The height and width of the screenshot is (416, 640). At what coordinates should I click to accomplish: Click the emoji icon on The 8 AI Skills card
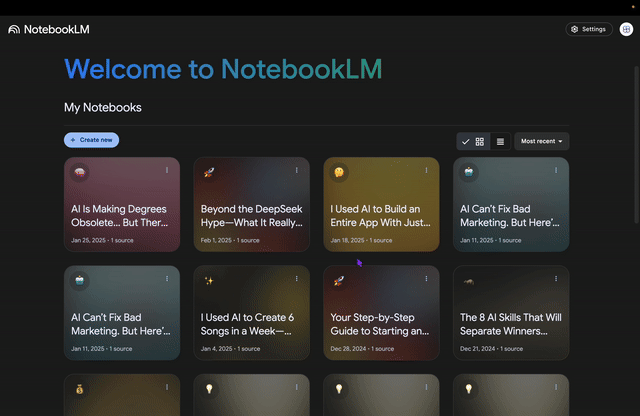click(x=469, y=281)
